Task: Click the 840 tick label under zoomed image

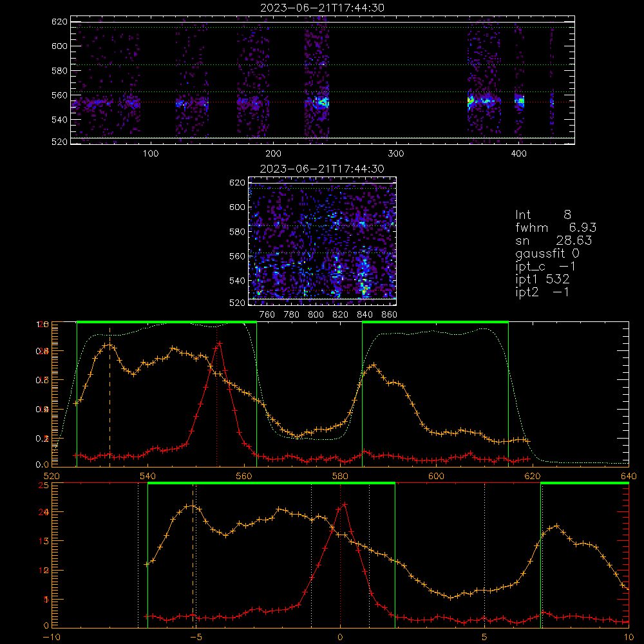Action: tap(365, 315)
